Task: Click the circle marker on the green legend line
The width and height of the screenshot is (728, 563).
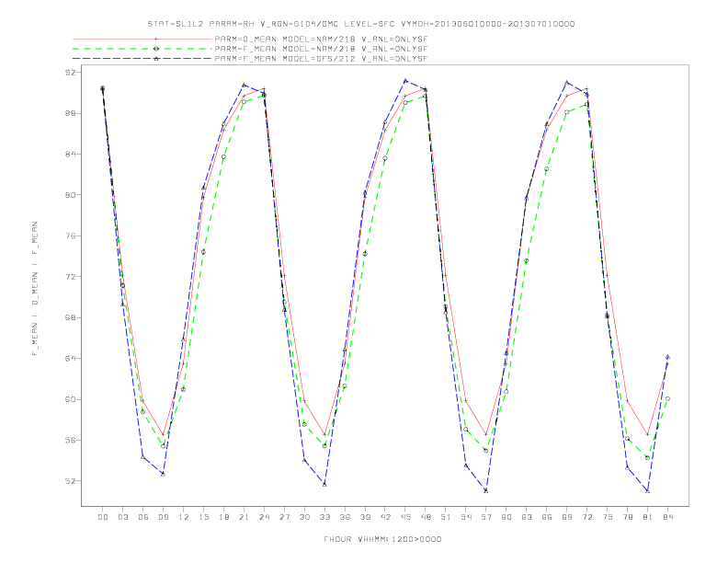Action: point(156,49)
